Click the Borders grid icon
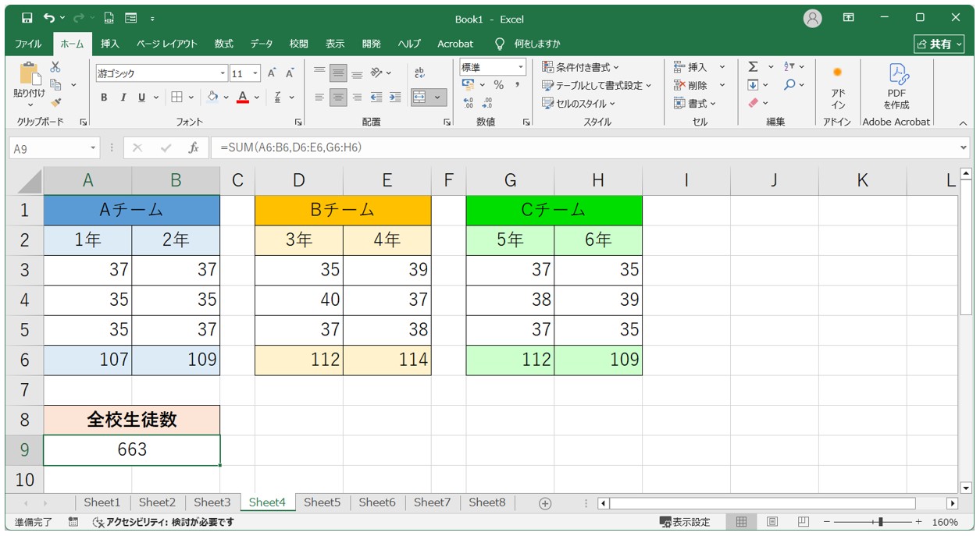This screenshot has width=980, height=536. 177,98
